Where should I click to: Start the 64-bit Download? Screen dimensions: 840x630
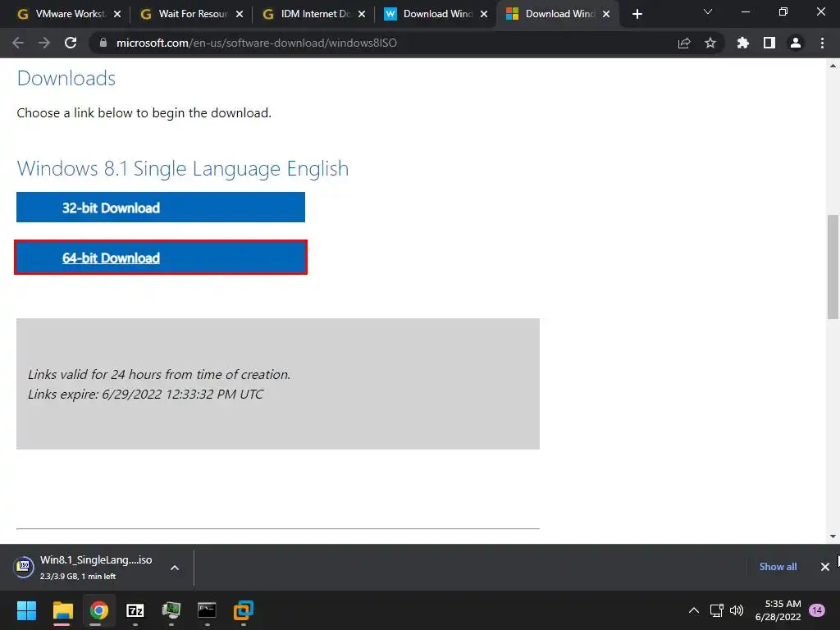[161, 258]
